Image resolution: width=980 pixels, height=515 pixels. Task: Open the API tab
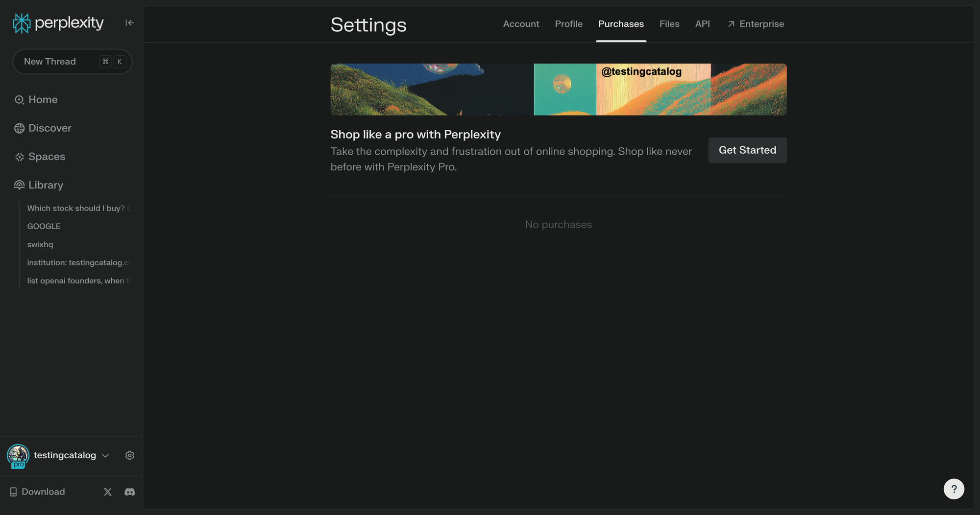pyautogui.click(x=702, y=24)
